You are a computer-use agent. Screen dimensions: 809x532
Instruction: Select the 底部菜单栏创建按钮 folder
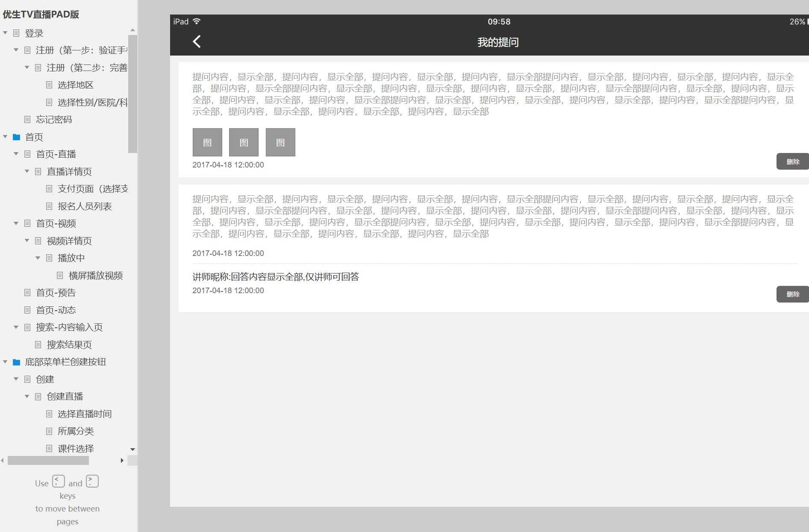click(x=65, y=362)
